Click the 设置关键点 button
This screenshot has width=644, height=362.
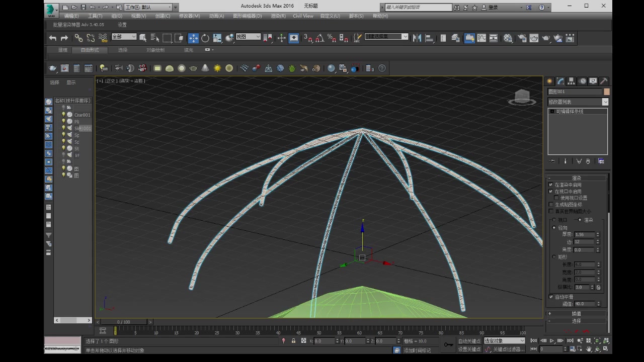[x=469, y=349]
